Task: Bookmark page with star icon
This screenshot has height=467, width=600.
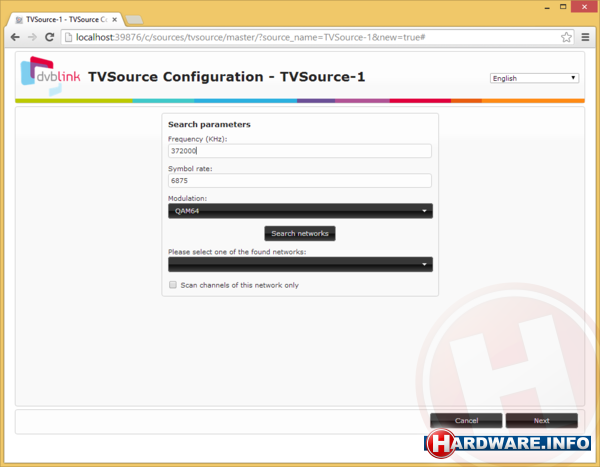Action: pos(566,37)
